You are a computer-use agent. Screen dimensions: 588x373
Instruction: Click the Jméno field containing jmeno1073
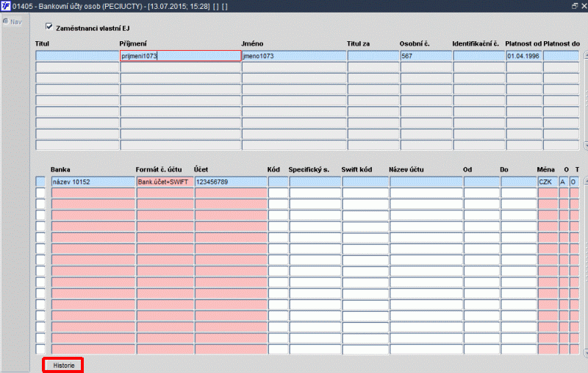(293, 56)
